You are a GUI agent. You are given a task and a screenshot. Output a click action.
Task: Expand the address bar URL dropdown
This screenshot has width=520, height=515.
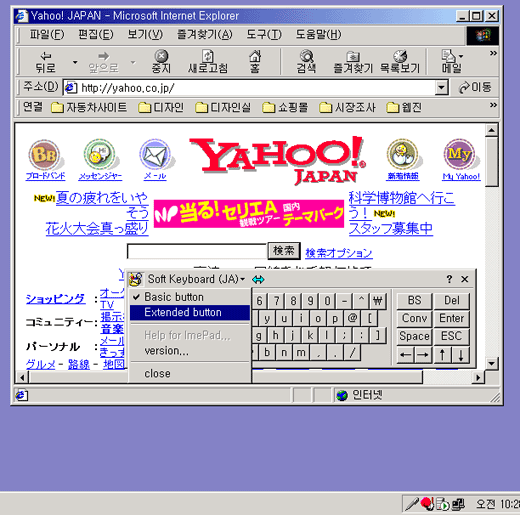coord(441,88)
